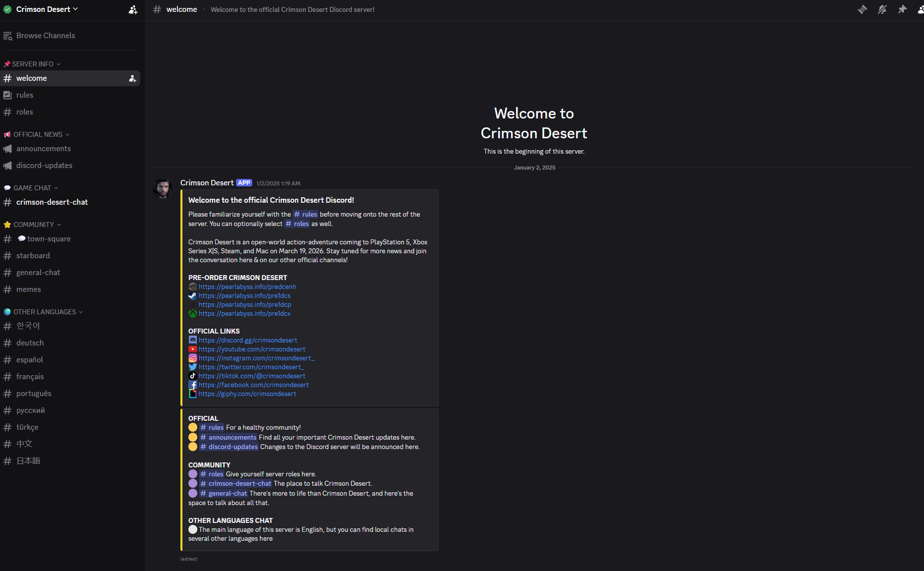Open the memes channel
Screen dimensions: 924x571
tap(70, 289)
